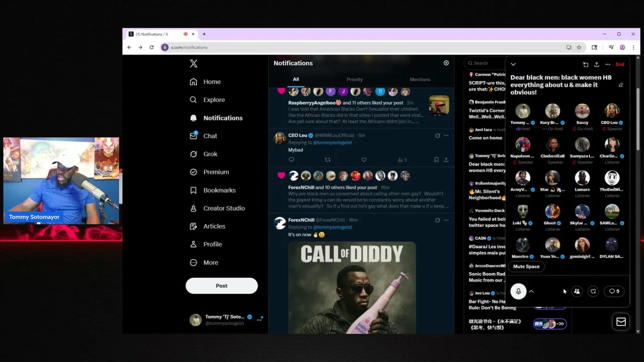Open Chat in the sidebar
The height and width of the screenshot is (362, 644).
(x=203, y=136)
